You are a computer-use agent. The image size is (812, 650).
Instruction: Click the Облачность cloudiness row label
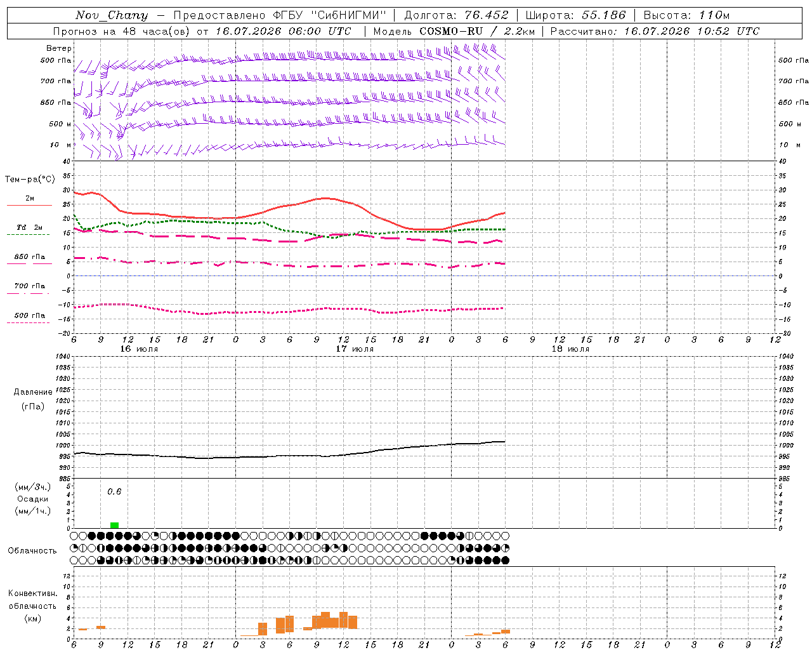32,550
